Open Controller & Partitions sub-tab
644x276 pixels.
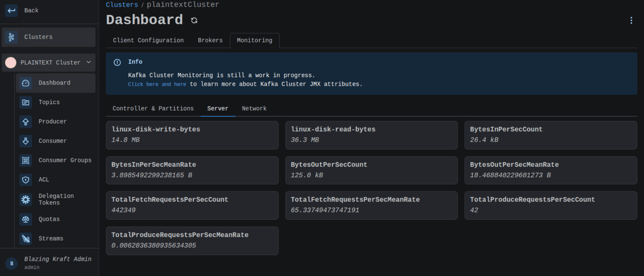(153, 108)
